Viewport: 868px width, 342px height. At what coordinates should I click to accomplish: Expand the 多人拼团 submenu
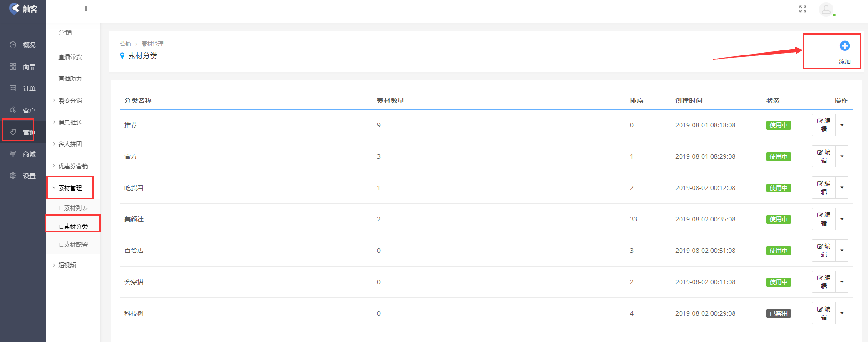(67, 144)
